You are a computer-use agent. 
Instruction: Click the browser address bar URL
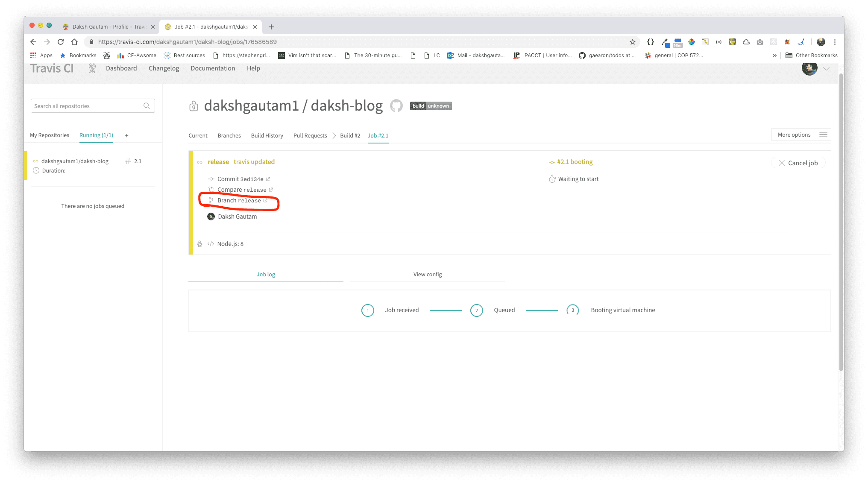point(188,42)
